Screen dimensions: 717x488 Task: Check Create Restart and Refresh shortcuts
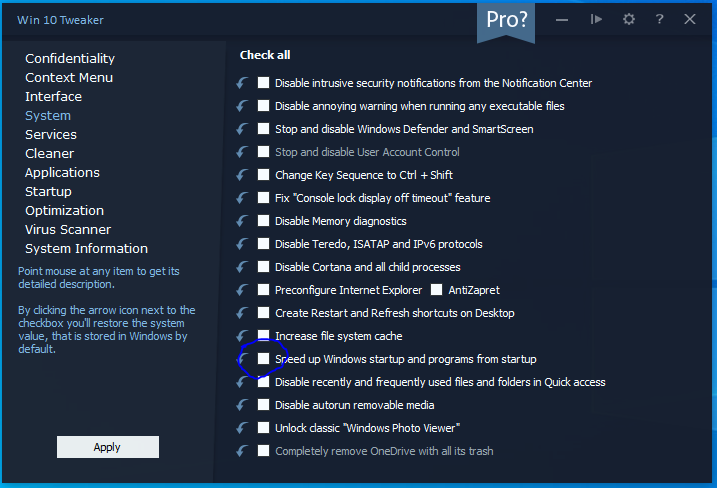point(263,312)
